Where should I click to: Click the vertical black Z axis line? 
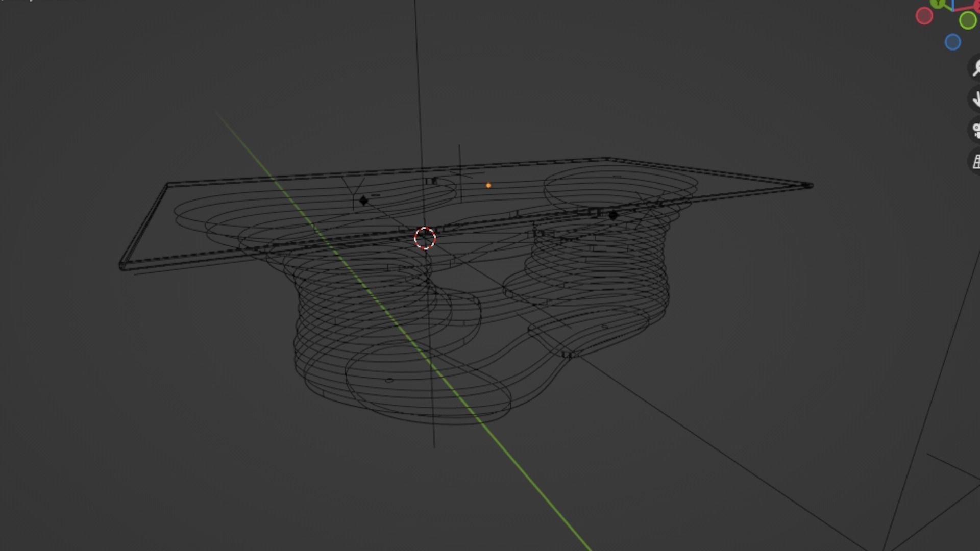[418, 77]
